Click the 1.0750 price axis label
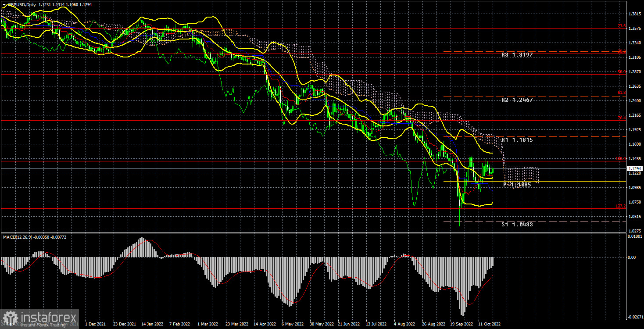644x329 pixels. tap(634, 202)
